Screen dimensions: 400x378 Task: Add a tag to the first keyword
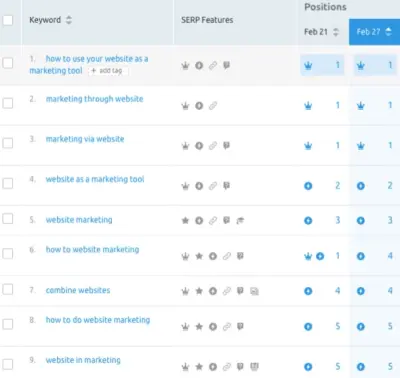pyautogui.click(x=107, y=71)
